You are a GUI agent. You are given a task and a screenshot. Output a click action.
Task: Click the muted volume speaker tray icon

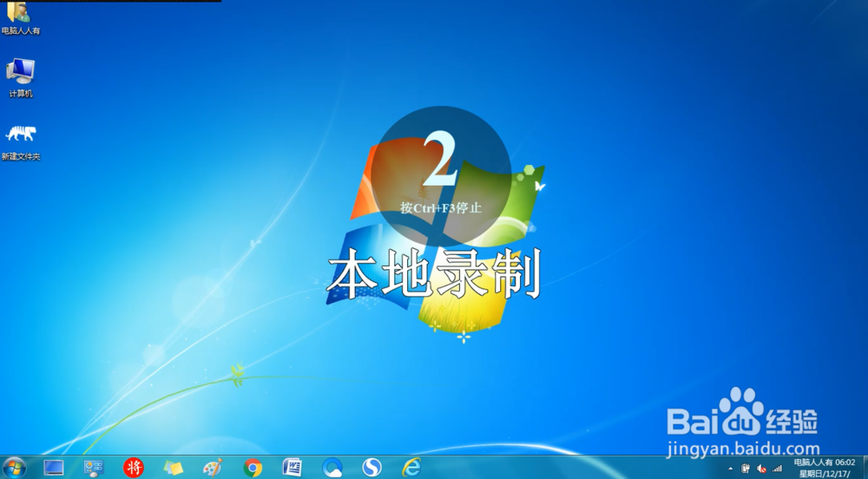click(762, 469)
